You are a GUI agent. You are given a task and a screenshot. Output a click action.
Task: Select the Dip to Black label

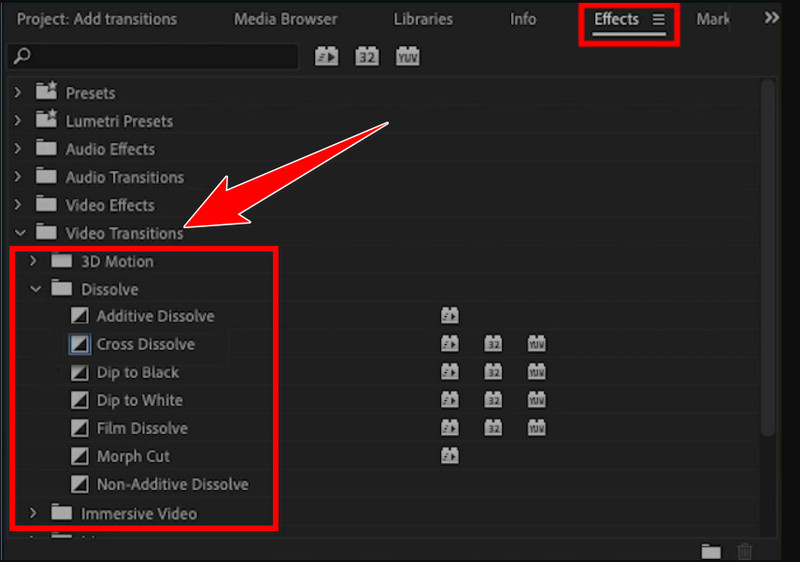tap(138, 372)
